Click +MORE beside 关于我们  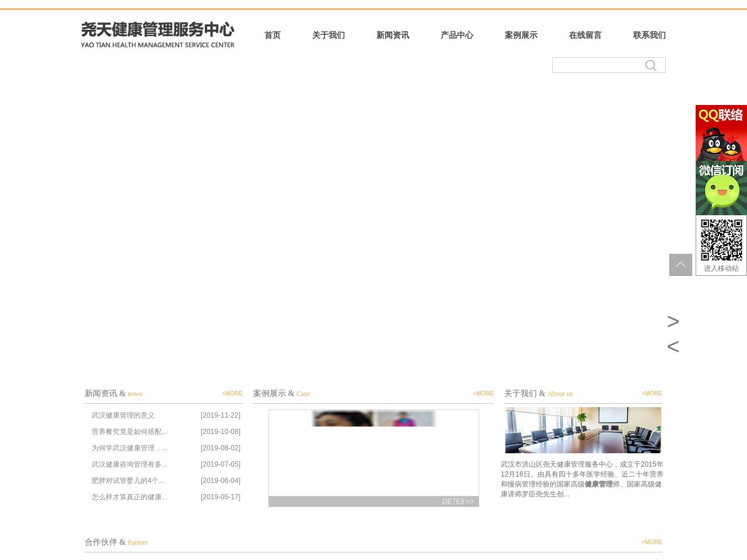coord(651,393)
